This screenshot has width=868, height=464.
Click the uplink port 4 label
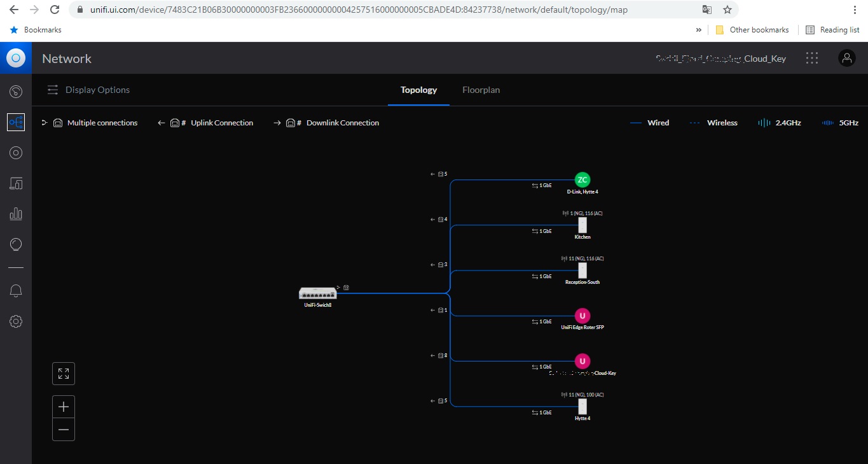click(439, 219)
